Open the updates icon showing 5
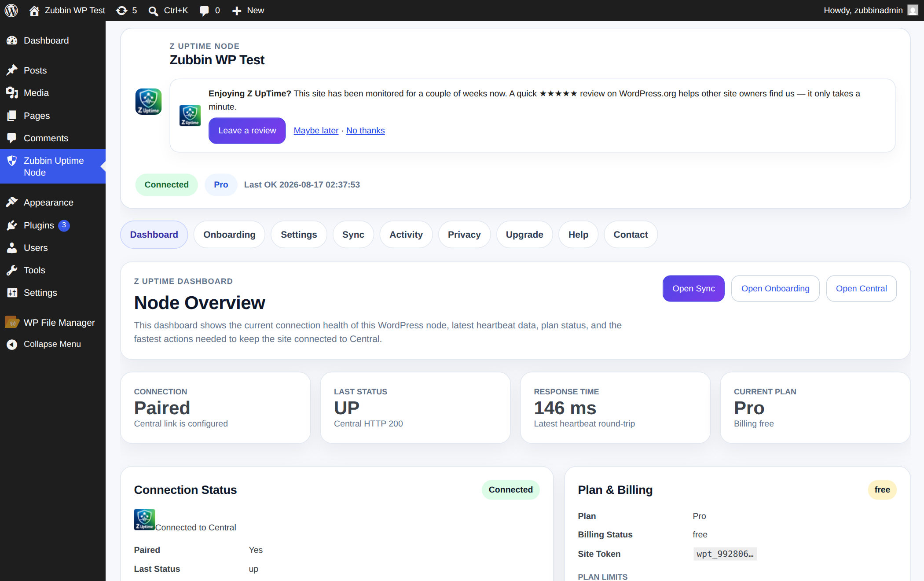Viewport: 924px width, 581px height. coord(121,11)
